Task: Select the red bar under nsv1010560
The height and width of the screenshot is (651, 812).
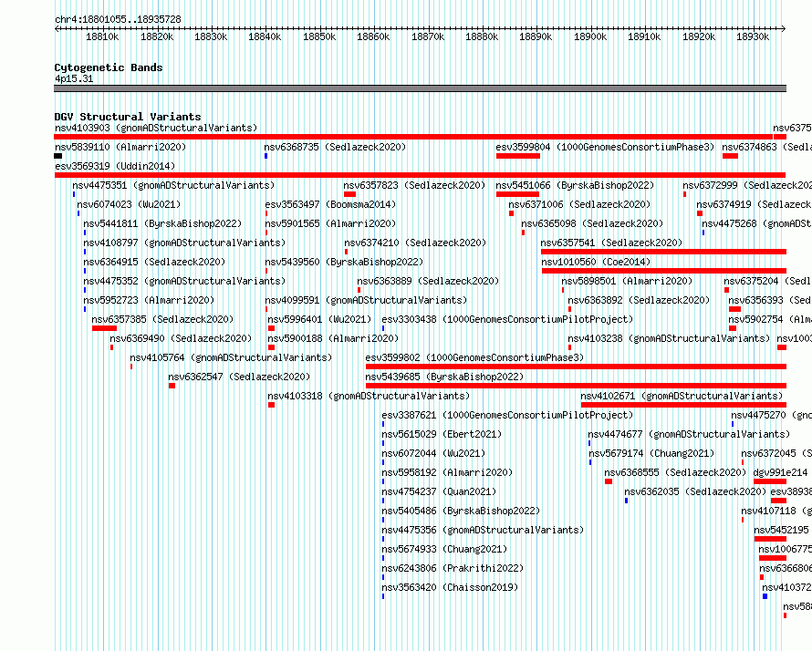Action: click(664, 271)
